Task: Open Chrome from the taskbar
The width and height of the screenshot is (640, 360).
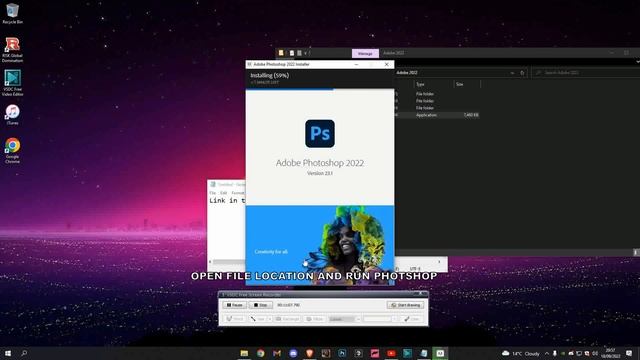Action: (x=260, y=353)
